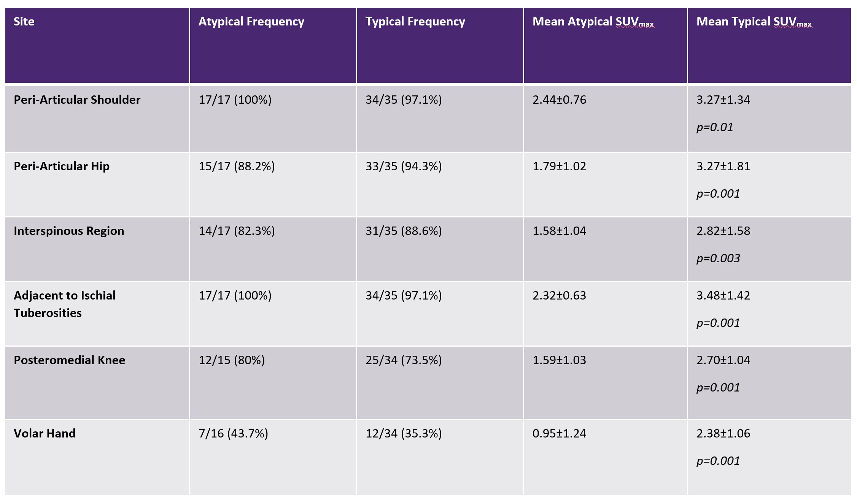Screen dimensions: 857x504
Task: Click the 7/16 (43.7%) value
Action: point(233,433)
